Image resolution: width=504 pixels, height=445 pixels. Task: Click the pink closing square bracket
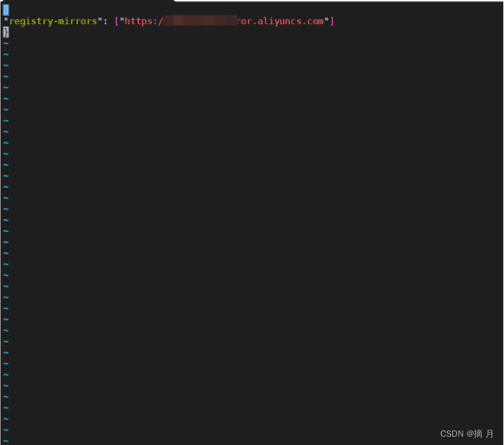point(332,21)
